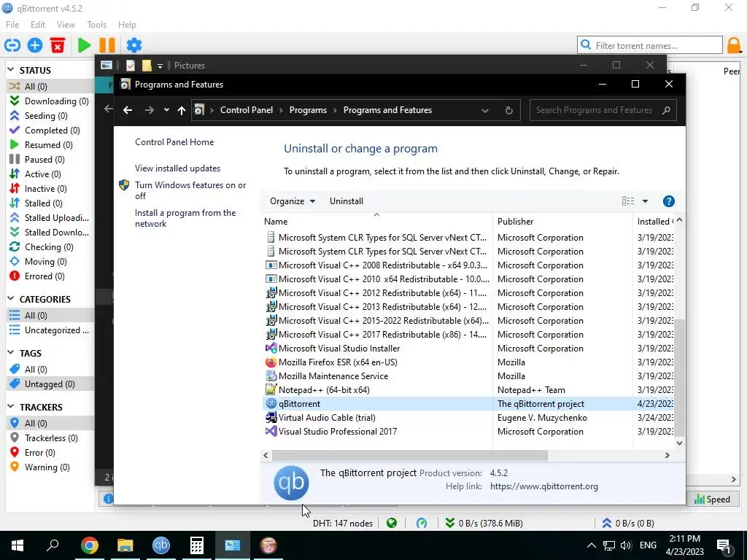This screenshot has height=560, width=747.
Task: Select the Trackerless (0) filter
Action: (50, 438)
